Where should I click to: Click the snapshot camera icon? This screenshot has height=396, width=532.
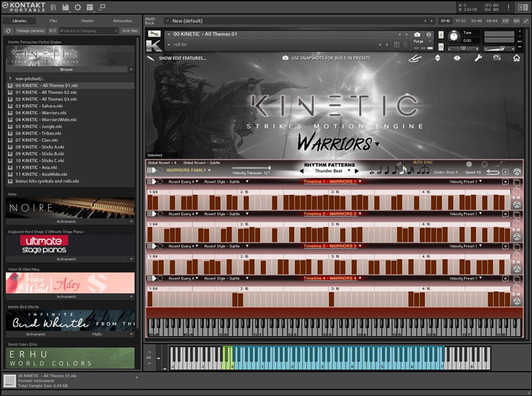(417, 35)
